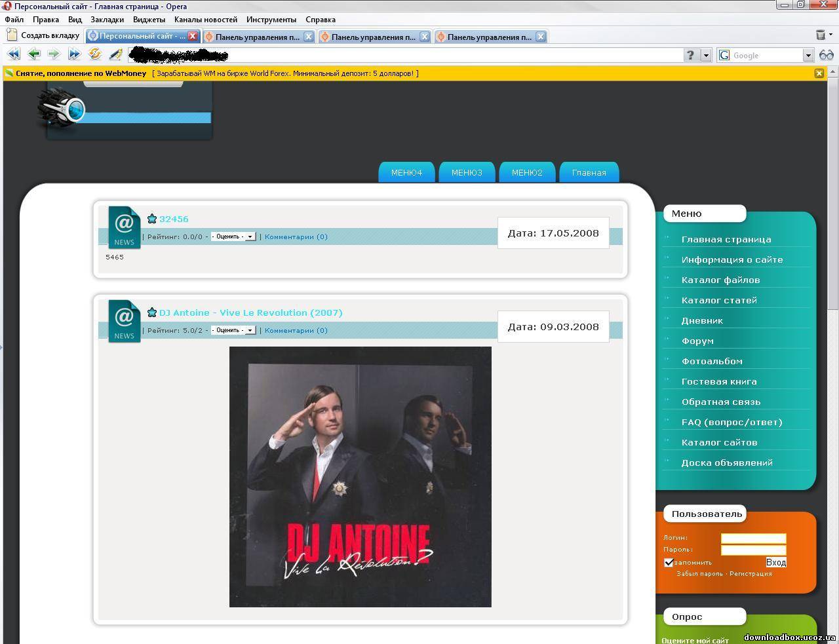Close the yellow WebMoney ad bar

(819, 73)
